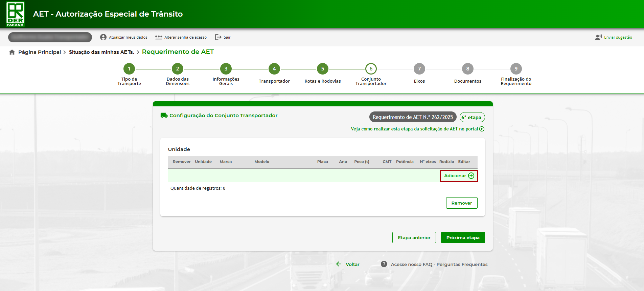Click Próxima etapa button
Image resolution: width=644 pixels, height=291 pixels.
coord(463,237)
